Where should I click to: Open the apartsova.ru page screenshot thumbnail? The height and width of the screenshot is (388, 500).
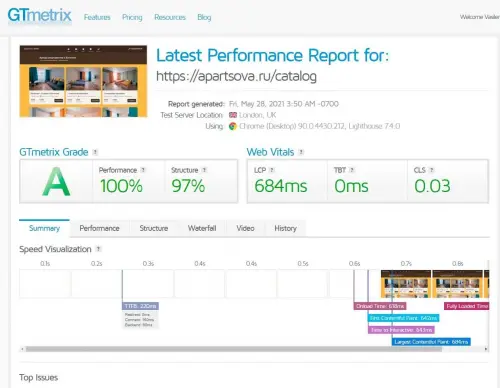pos(83,81)
